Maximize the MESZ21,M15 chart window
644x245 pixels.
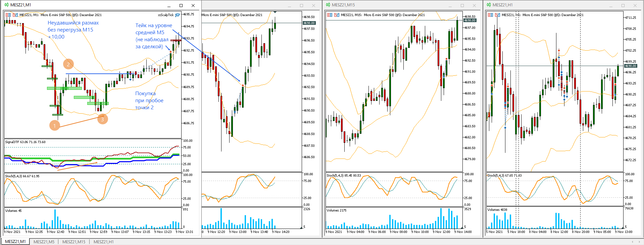click(x=462, y=5)
